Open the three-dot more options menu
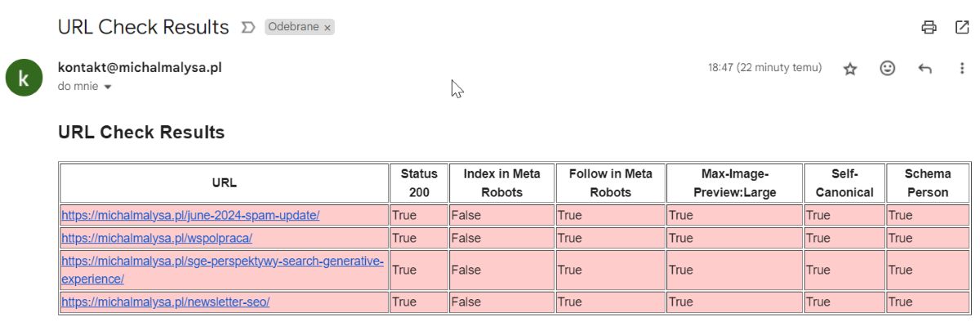The height and width of the screenshot is (327, 980). click(962, 69)
